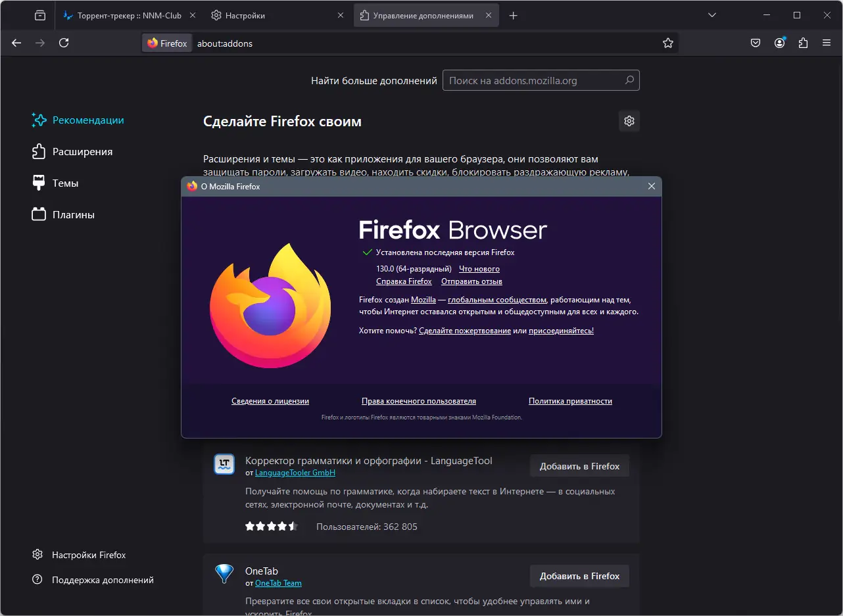Viewport: 843px width, 616px height.
Task: Open the Что нового link
Action: tap(479, 269)
